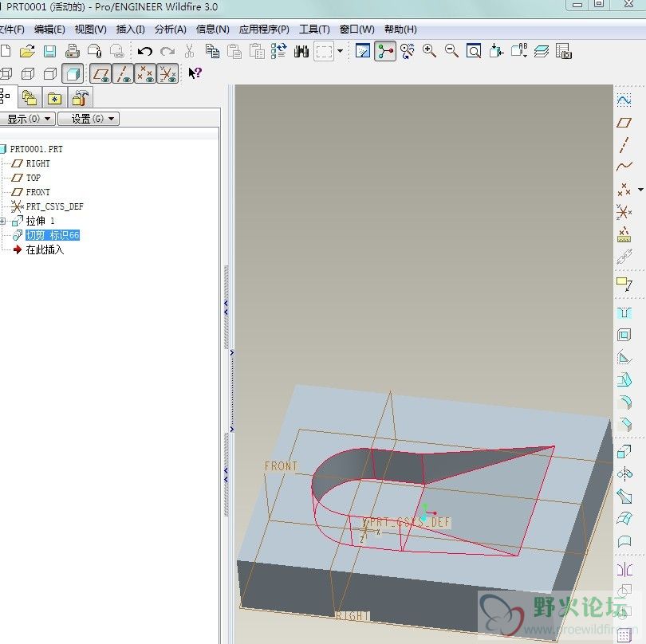Expand the 拉伸 1 feature node

tap(3, 222)
